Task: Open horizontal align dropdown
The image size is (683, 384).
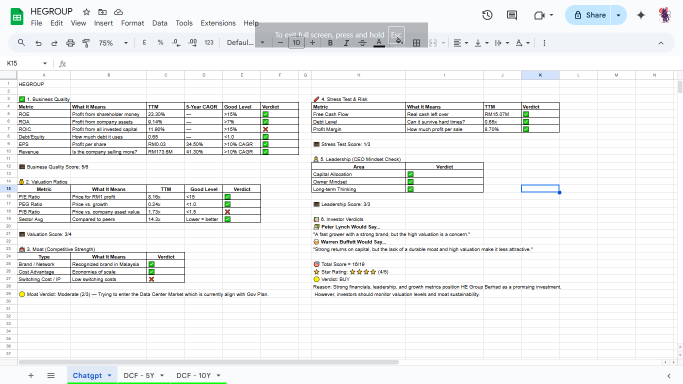Action: click(x=460, y=43)
